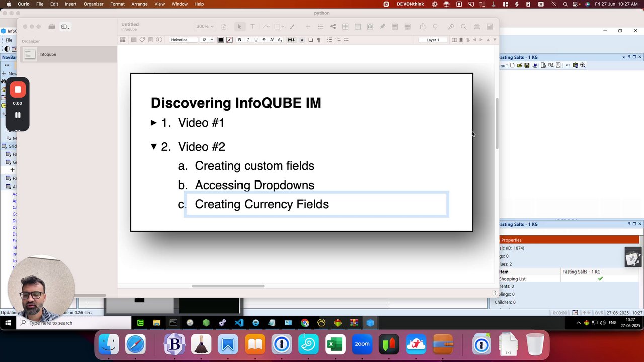Open the Insert menu
This screenshot has width=644, height=362.
coord(71,4)
